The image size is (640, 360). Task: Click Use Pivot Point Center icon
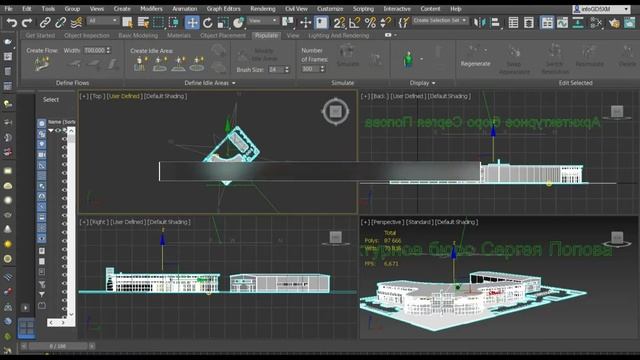(x=288, y=22)
